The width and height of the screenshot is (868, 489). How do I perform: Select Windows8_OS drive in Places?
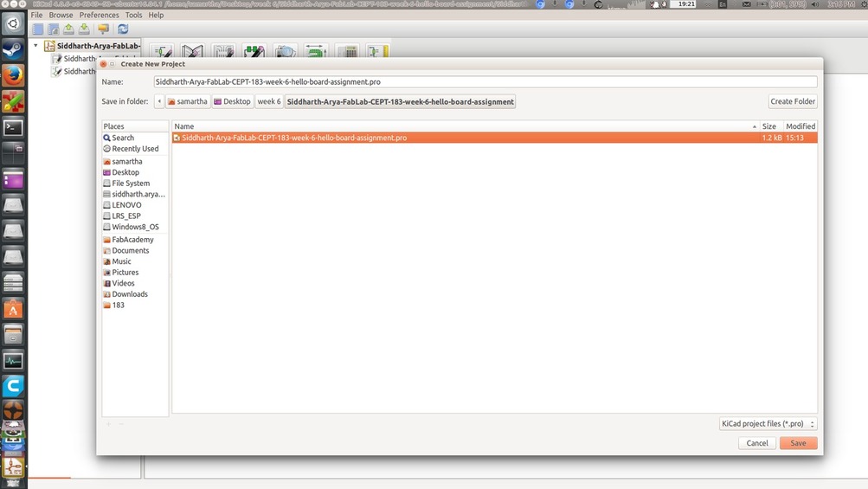pos(135,227)
